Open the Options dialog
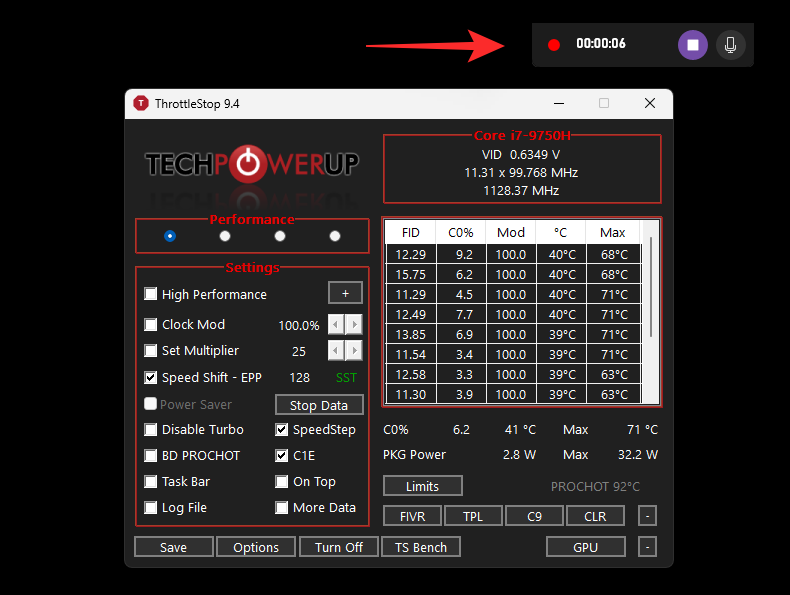790x595 pixels. click(256, 547)
